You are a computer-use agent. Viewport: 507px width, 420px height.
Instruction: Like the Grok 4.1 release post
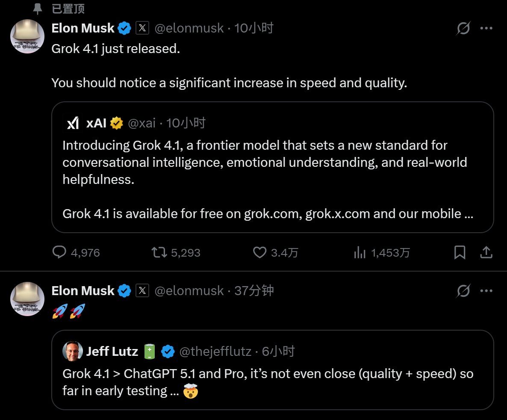[260, 252]
